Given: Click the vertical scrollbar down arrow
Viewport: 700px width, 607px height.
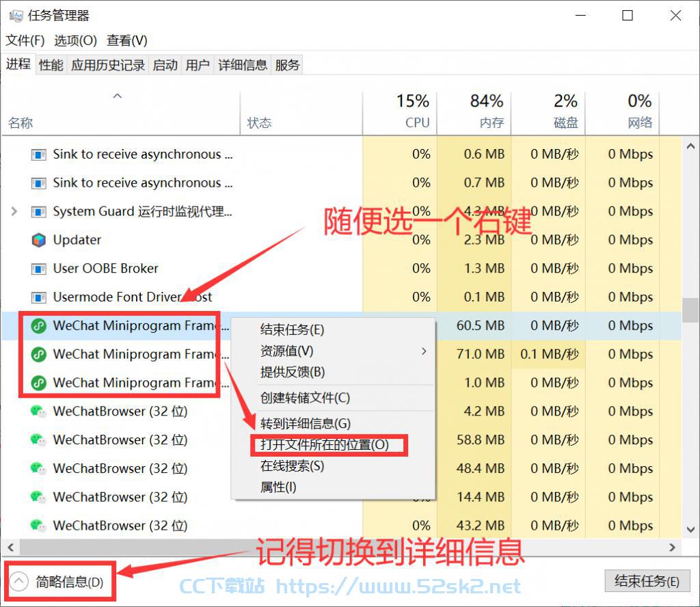Looking at the screenshot, I should coord(690,529).
